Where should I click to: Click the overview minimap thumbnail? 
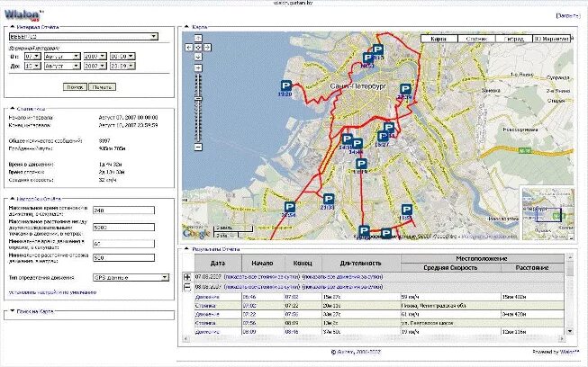[x=547, y=212]
